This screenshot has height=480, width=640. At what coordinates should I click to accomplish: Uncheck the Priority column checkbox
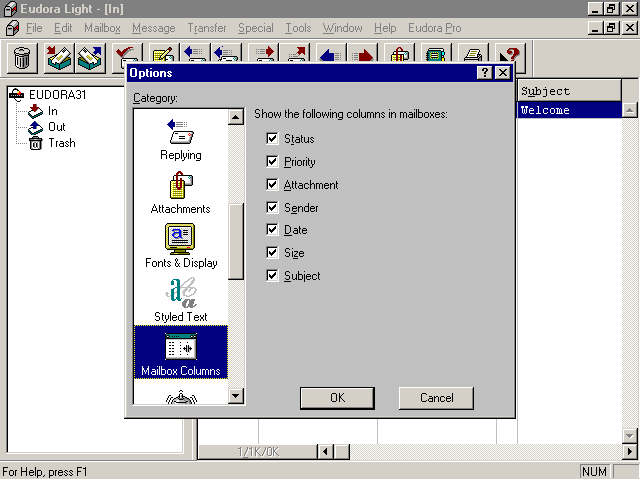(x=272, y=161)
